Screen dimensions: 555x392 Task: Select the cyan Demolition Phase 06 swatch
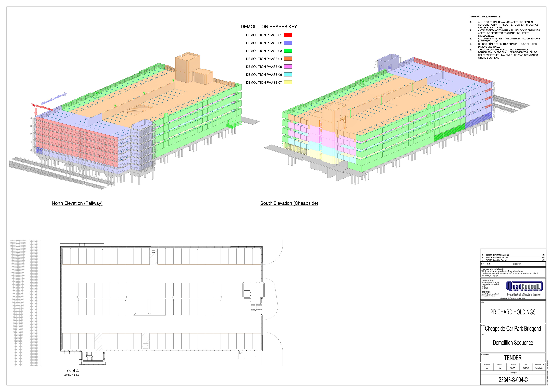(288, 74)
